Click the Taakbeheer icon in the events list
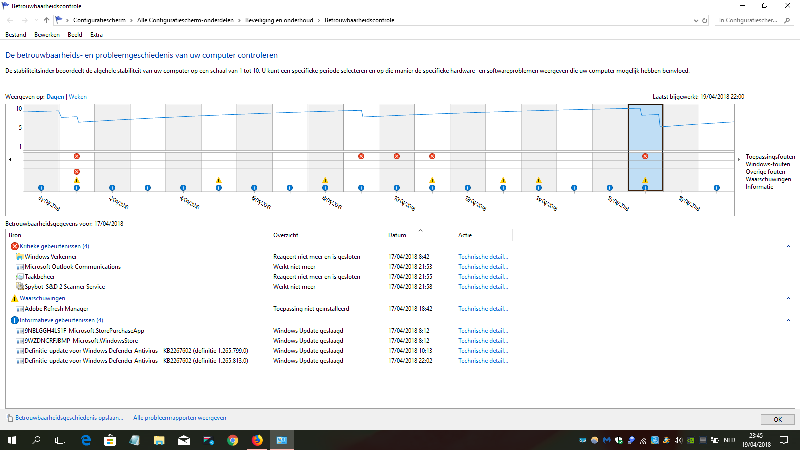 pyautogui.click(x=19, y=277)
